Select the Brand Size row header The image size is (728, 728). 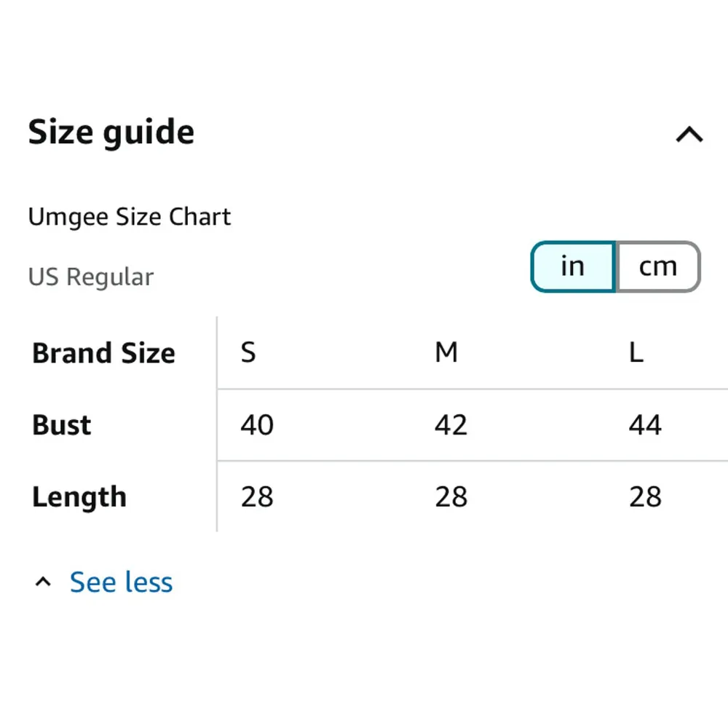104,354
